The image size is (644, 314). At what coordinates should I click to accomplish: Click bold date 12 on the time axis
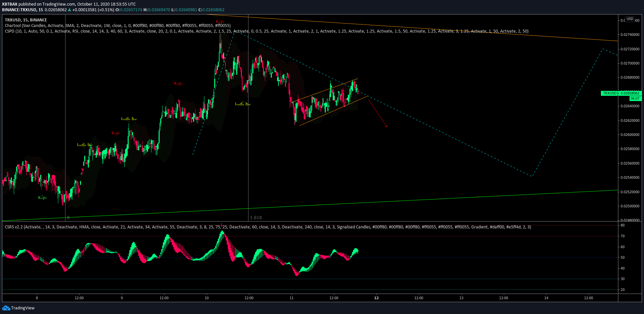[376, 298]
